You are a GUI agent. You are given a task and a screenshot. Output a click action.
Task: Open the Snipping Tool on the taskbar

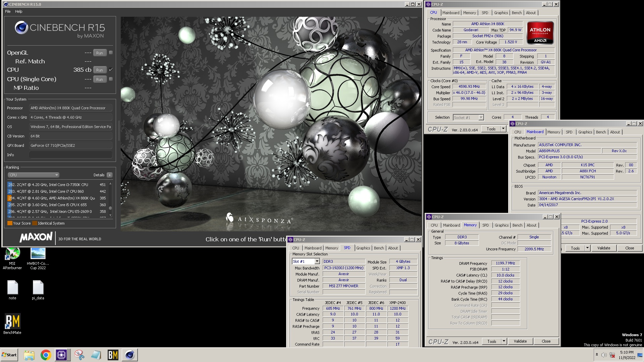[79, 355]
